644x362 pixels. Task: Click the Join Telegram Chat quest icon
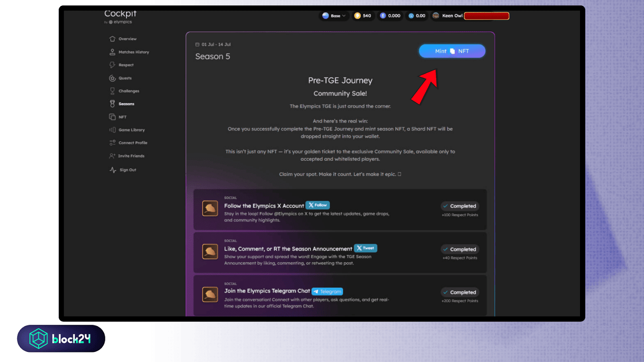(210, 294)
